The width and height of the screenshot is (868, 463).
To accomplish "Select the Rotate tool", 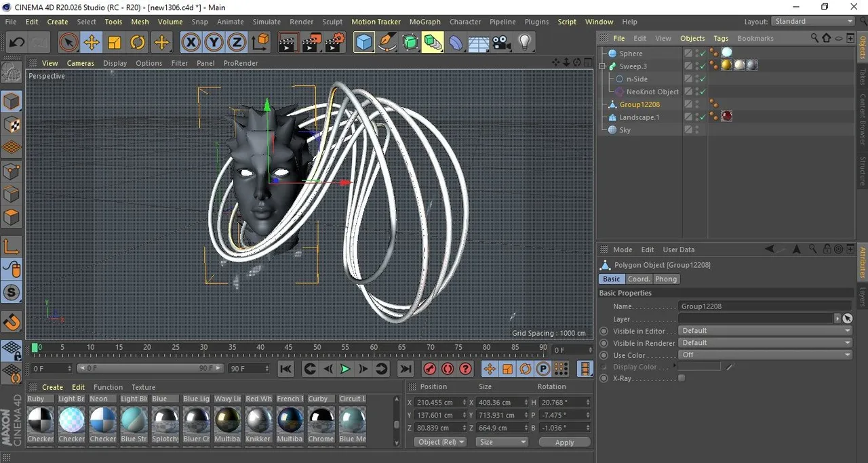I will pos(138,43).
